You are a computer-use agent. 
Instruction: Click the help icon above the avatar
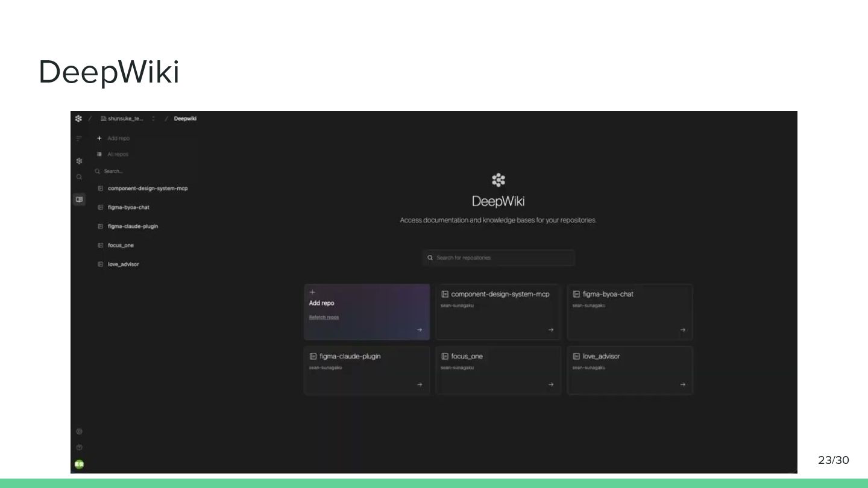pos(79,448)
